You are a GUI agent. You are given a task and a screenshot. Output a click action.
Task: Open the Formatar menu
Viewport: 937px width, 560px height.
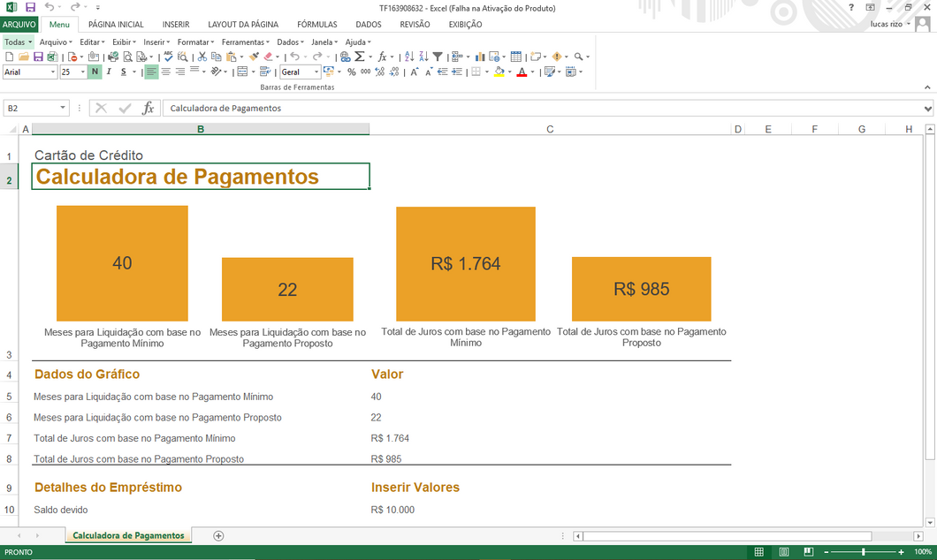[194, 42]
